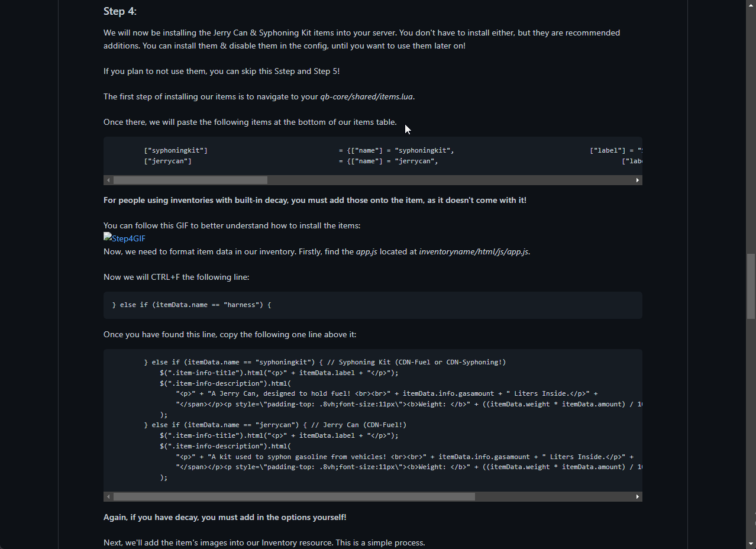This screenshot has width=756, height=549.
Task: Click the broken Step4GIF image icon
Action: (108, 238)
